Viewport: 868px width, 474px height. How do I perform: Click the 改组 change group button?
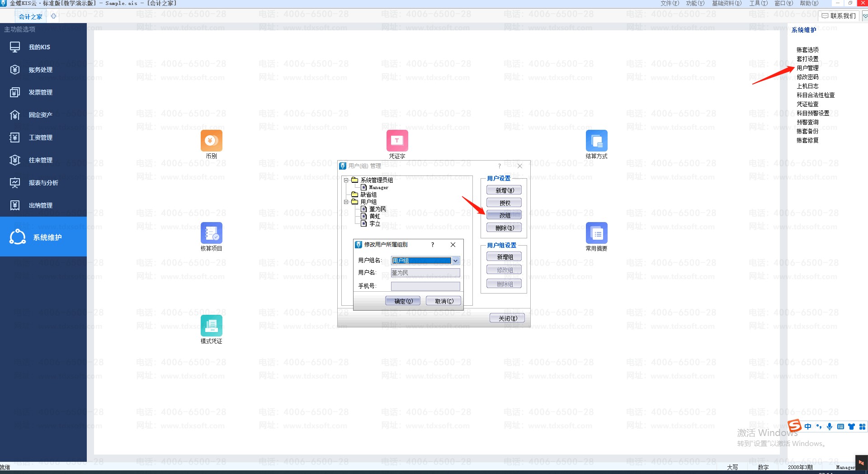pos(504,215)
